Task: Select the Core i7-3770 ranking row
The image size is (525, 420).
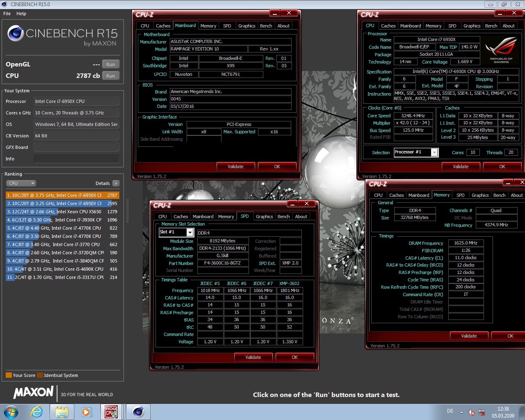Action: click(x=62, y=244)
